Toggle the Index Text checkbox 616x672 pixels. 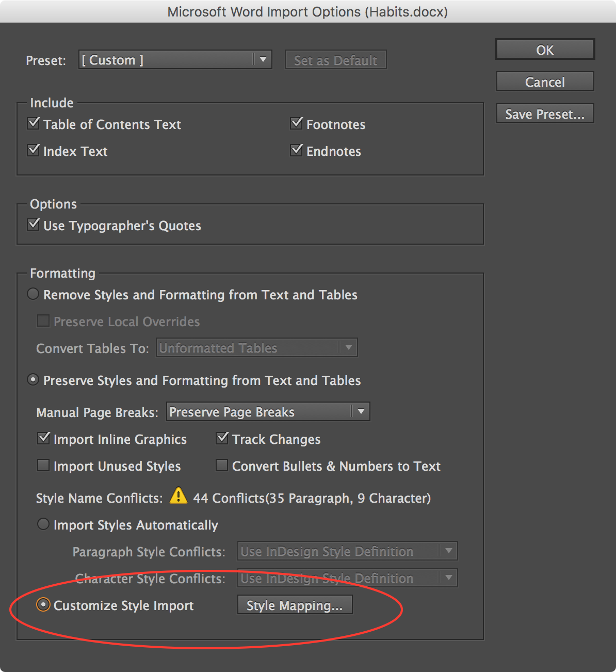click(34, 150)
